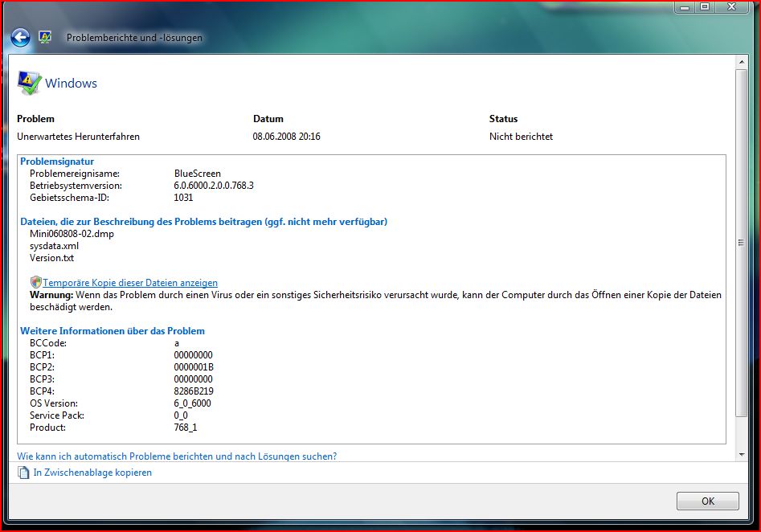Click OS version value 6.0.6000.2.0.0.768.3
The width and height of the screenshot is (761, 532).
(x=214, y=186)
